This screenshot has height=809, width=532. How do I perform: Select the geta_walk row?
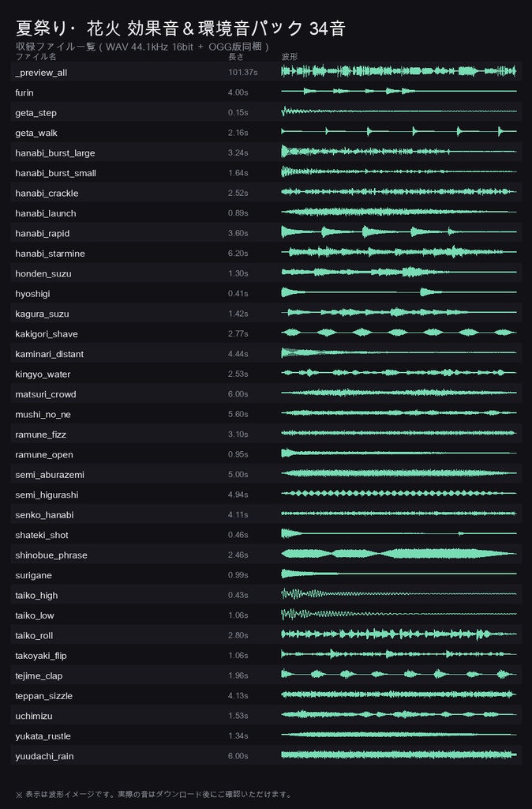tap(265, 133)
